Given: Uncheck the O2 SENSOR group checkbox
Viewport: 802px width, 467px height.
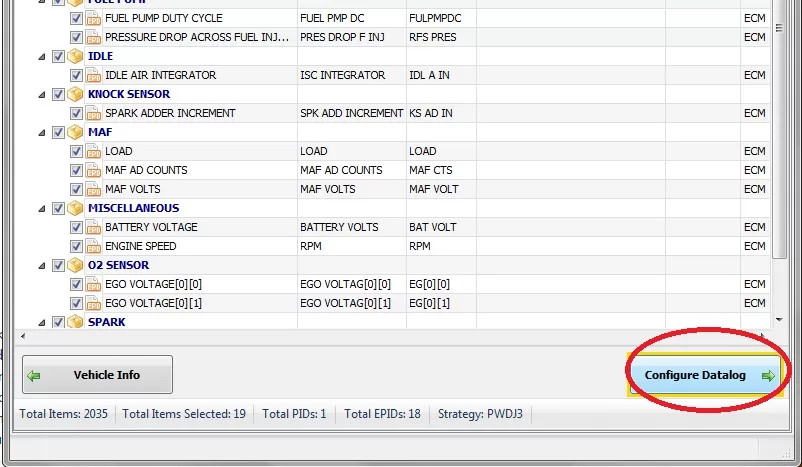Looking at the screenshot, I should pyautogui.click(x=58, y=265).
